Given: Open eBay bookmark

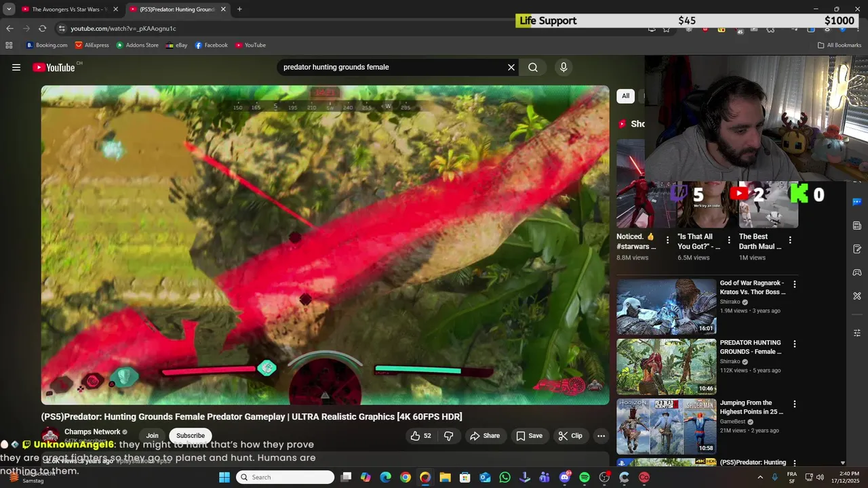Looking at the screenshot, I should (x=176, y=45).
